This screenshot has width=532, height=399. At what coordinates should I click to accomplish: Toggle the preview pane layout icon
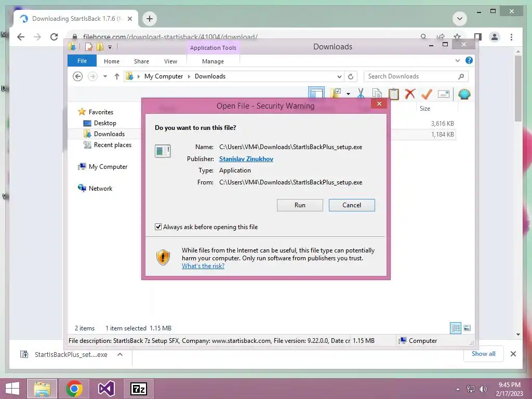[x=316, y=92]
